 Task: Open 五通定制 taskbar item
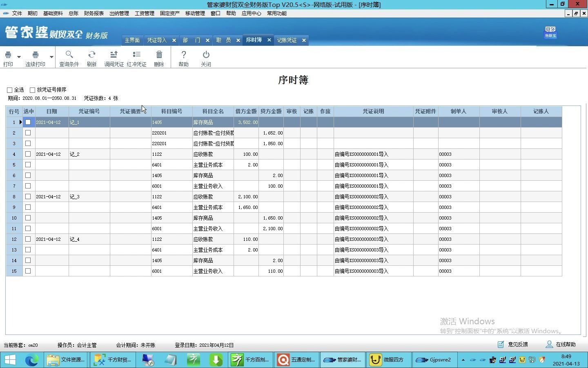(x=296, y=360)
